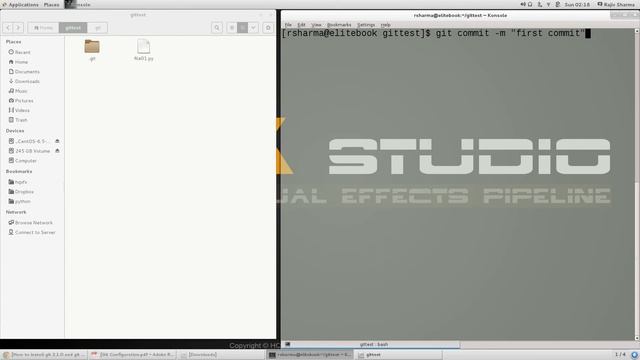Switch file manager to icon view
The image size is (640, 360).
tap(242, 28)
